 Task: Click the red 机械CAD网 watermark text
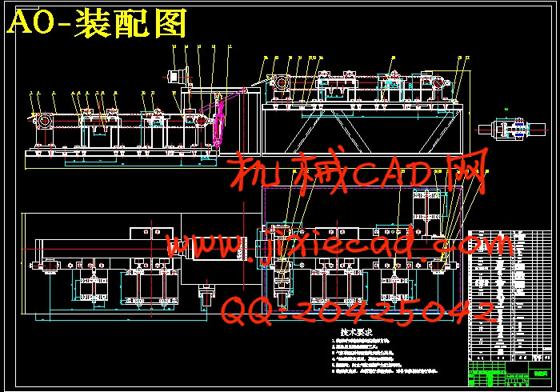(x=358, y=174)
